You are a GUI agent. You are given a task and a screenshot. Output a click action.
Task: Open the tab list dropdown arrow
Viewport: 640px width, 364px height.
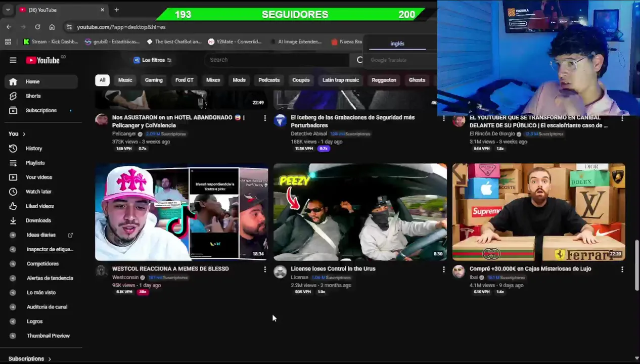tap(8, 10)
